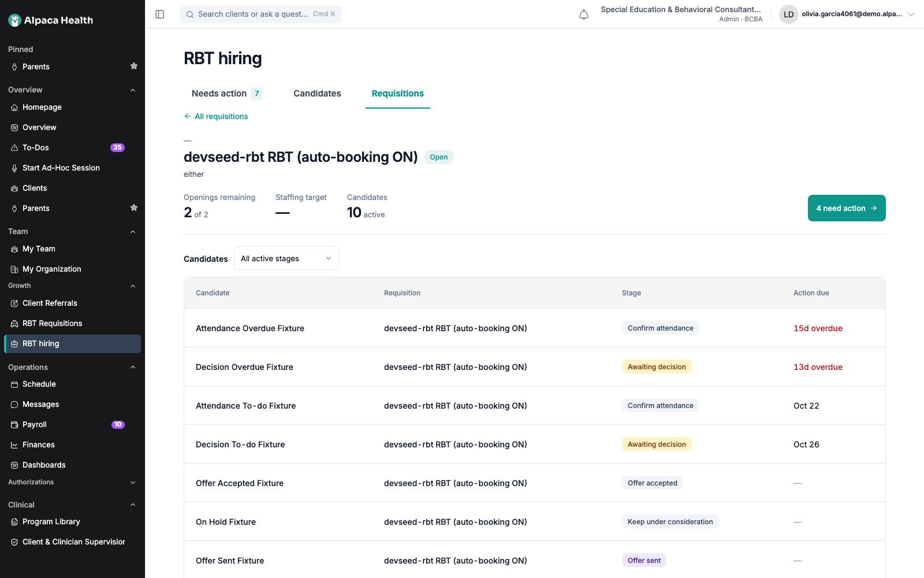Switch to the Needs action tab
Viewport: 924px width, 578px height.
(x=227, y=94)
